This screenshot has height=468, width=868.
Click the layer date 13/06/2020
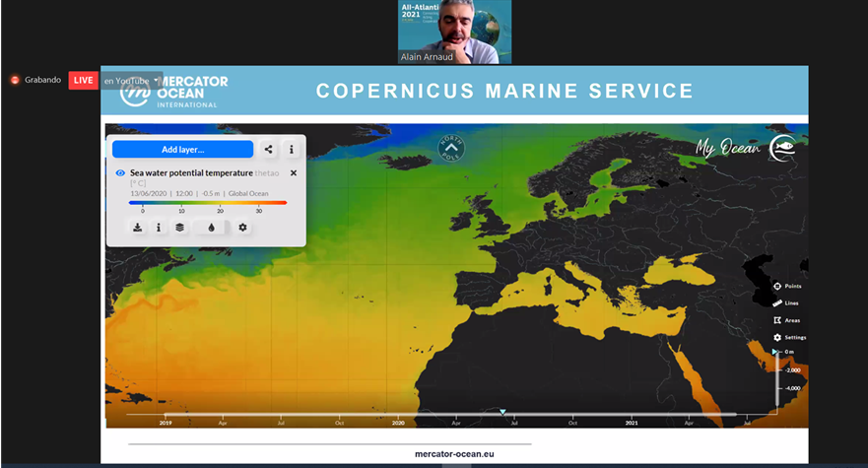click(149, 193)
